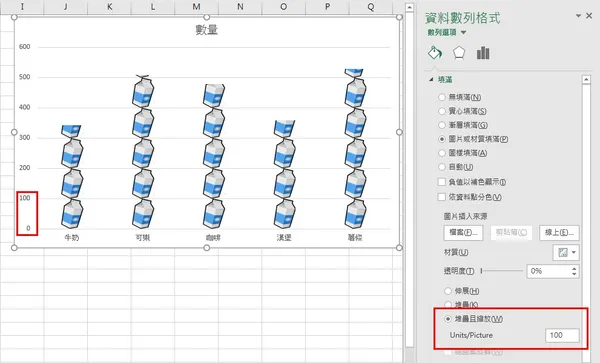Viewport: 600px width, 363px height.
Task: Select 圖片或材質填滿(P) radio button
Action: tap(442, 139)
